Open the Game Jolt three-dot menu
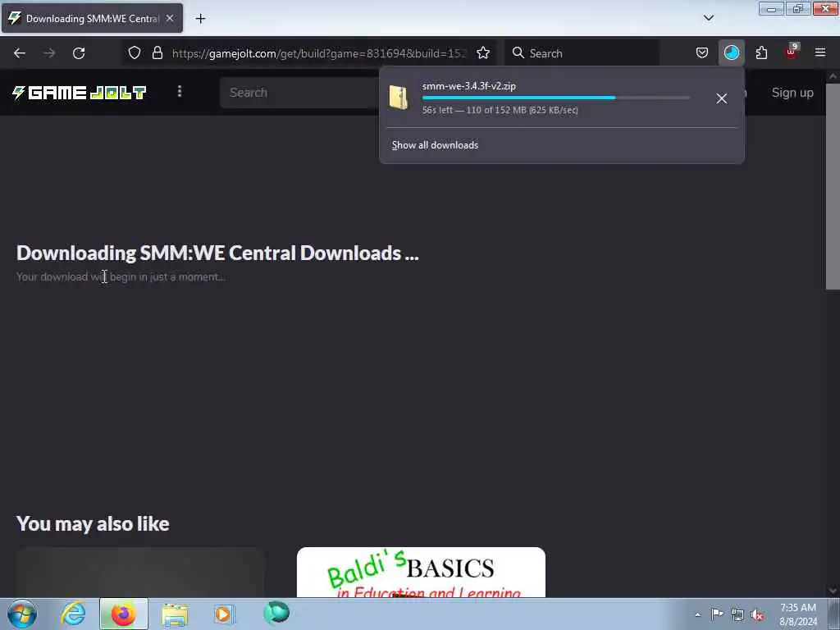This screenshot has width=840, height=630. [x=180, y=92]
